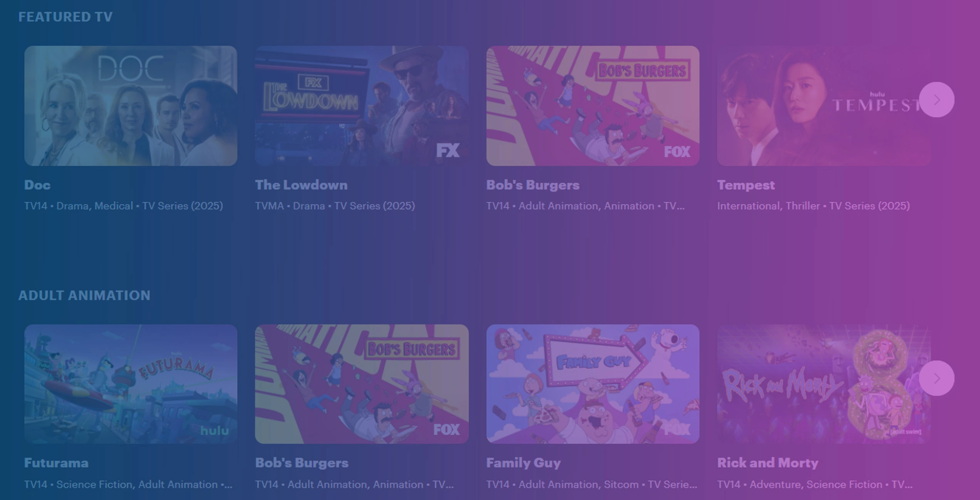This screenshot has height=500, width=980.
Task: Select the Bob's Burgers thumbnail in Featured TV
Action: 592,106
